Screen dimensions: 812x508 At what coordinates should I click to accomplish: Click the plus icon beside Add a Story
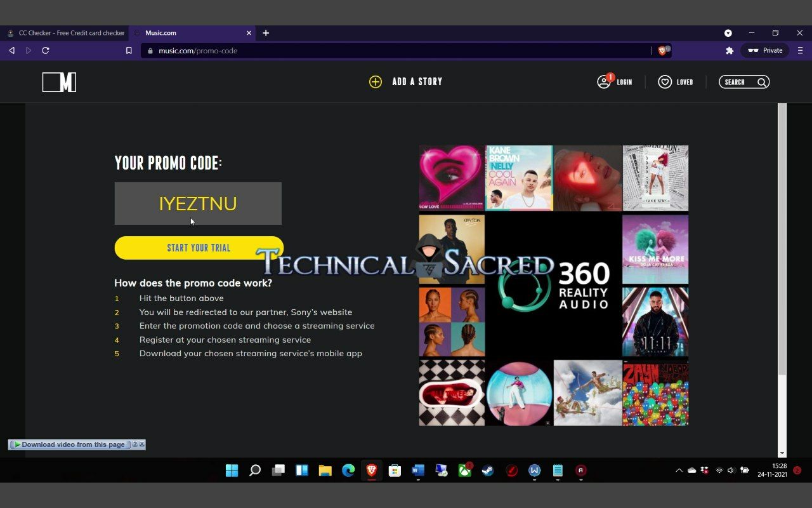(376, 82)
